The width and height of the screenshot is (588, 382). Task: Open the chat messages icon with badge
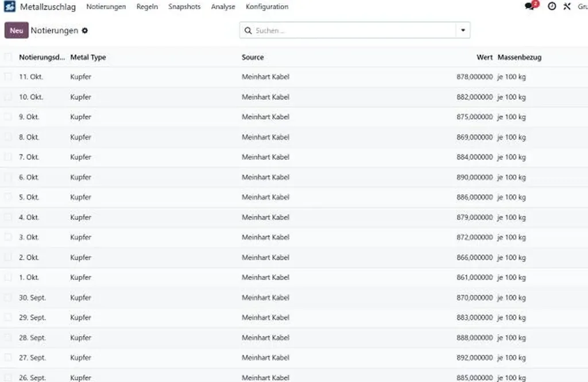coord(531,6)
